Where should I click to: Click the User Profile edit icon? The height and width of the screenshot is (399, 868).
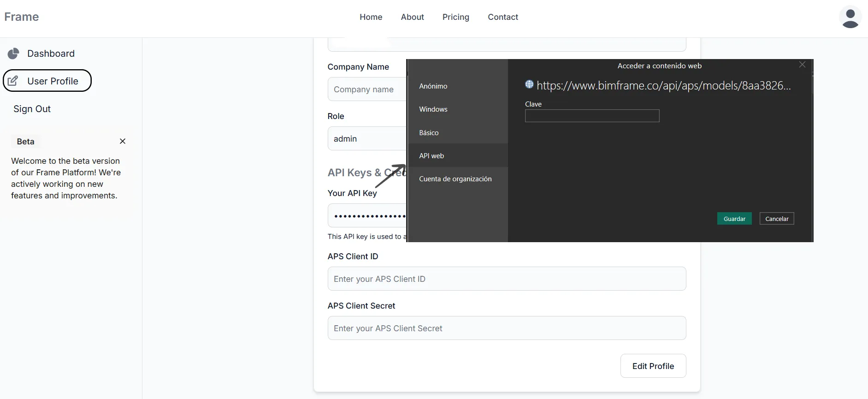[13, 81]
